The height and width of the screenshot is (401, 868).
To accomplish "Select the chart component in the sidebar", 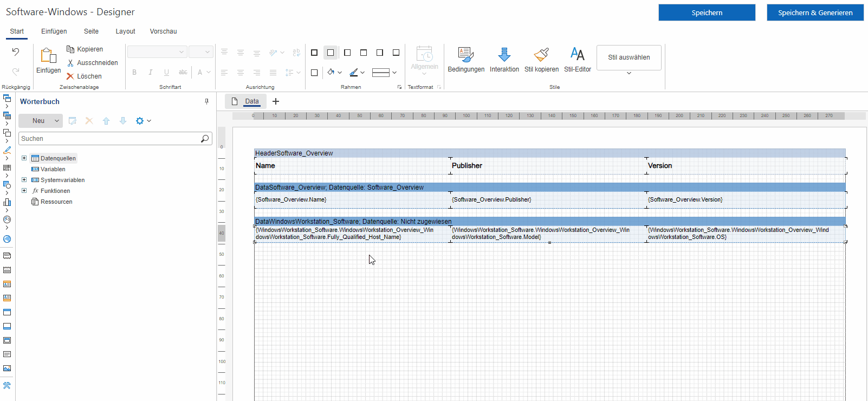I will tap(7, 202).
